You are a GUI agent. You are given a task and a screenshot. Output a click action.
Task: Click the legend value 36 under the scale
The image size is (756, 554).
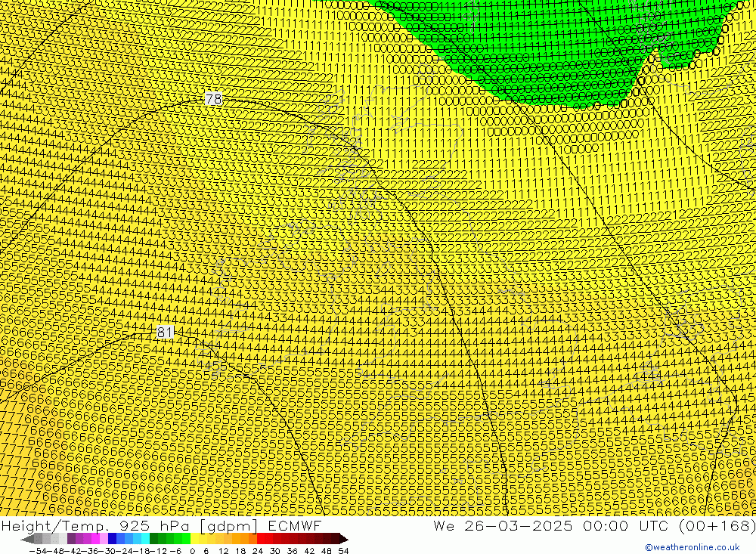click(x=292, y=551)
